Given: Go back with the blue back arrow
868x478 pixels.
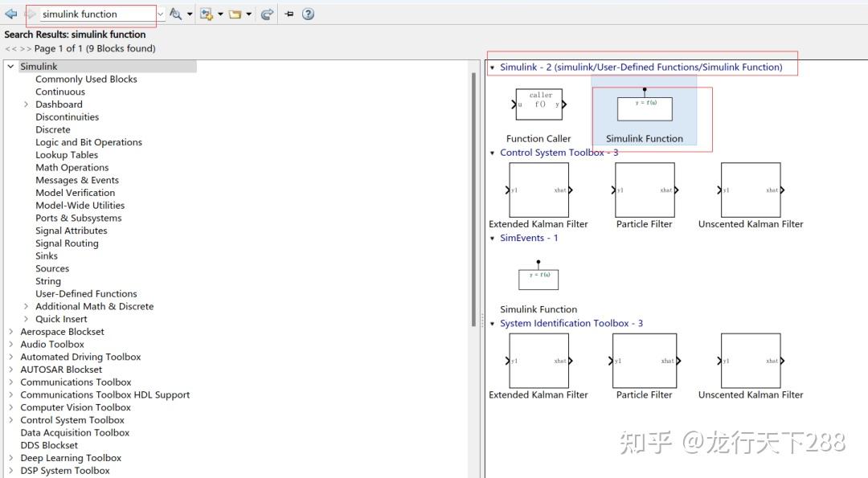Looking at the screenshot, I should [x=11, y=14].
